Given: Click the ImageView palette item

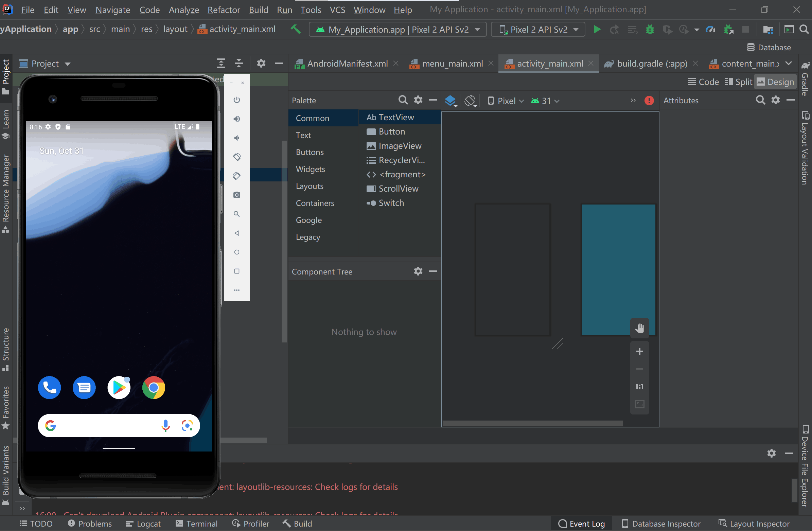Looking at the screenshot, I should pos(401,146).
